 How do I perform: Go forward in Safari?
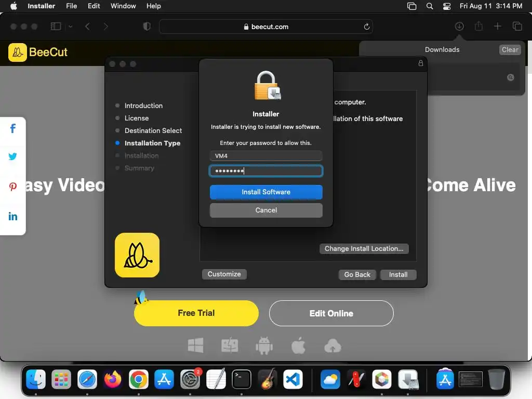coord(105,26)
